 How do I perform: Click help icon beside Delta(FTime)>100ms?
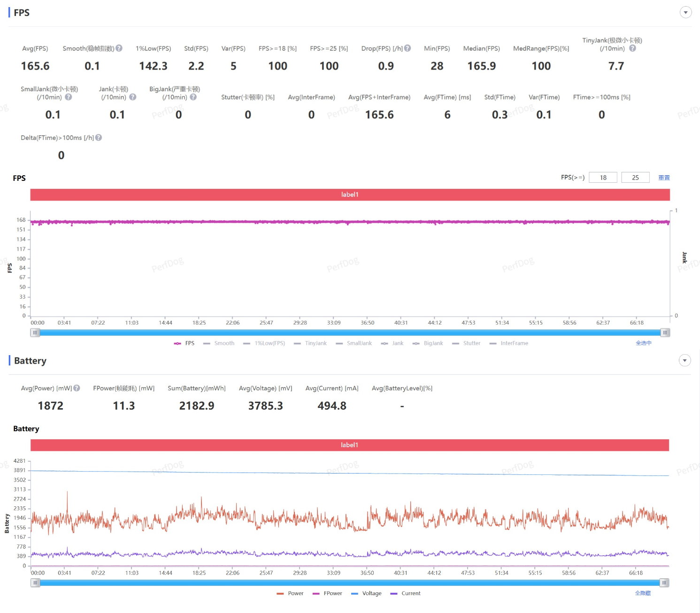click(x=99, y=138)
